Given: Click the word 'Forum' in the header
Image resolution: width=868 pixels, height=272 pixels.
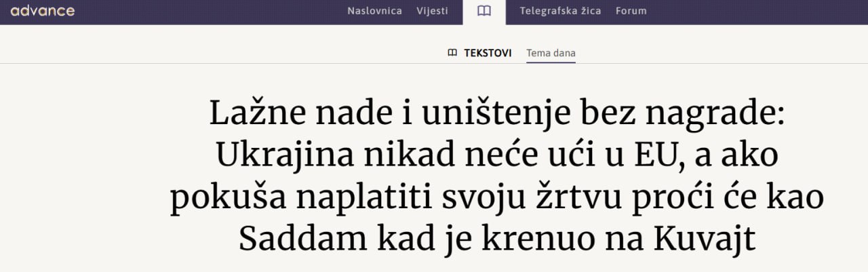Looking at the screenshot, I should pyautogui.click(x=631, y=11).
